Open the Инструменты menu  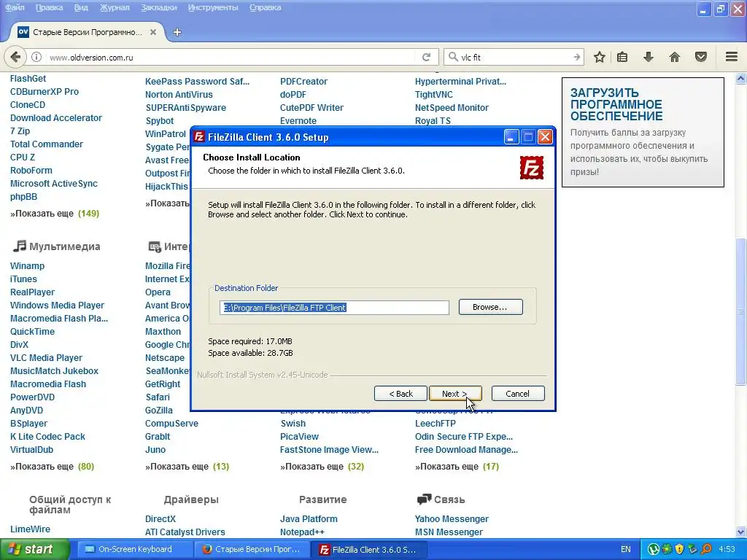(213, 7)
